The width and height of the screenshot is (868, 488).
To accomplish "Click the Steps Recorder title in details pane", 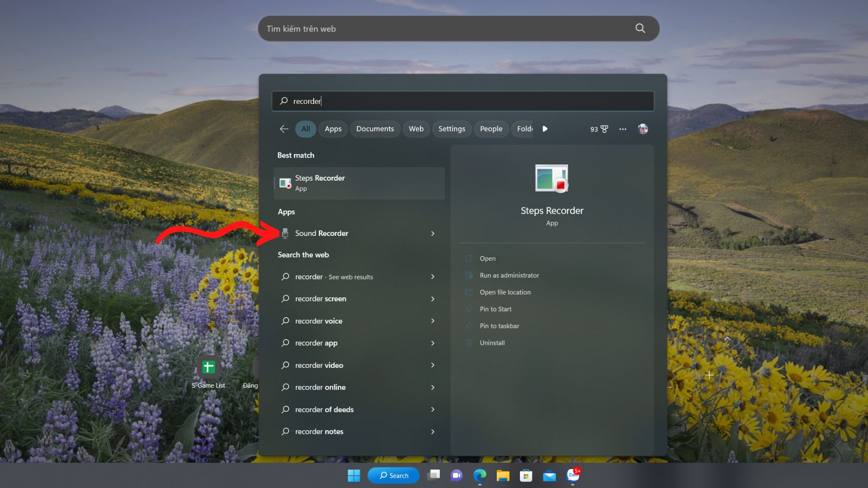I will [x=552, y=211].
